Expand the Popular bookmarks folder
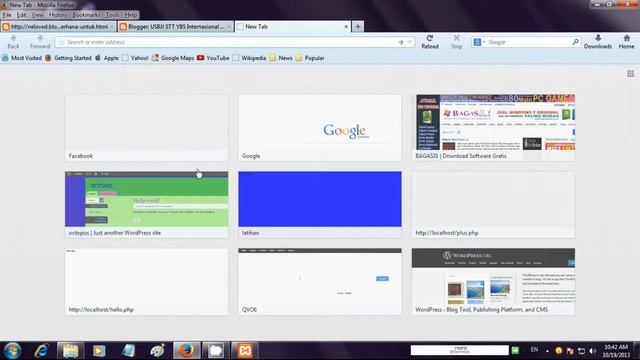 [x=310, y=58]
